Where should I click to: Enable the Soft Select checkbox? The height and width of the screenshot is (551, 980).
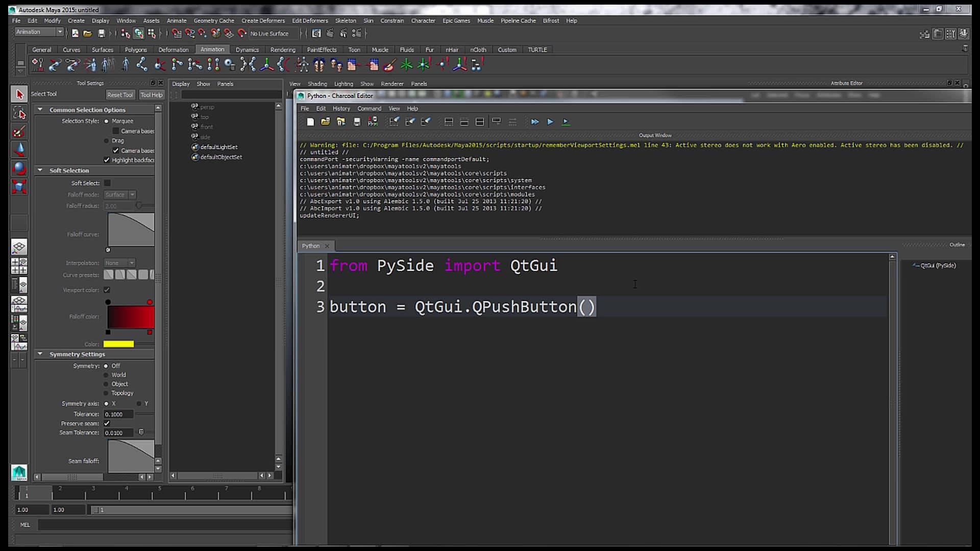click(107, 182)
